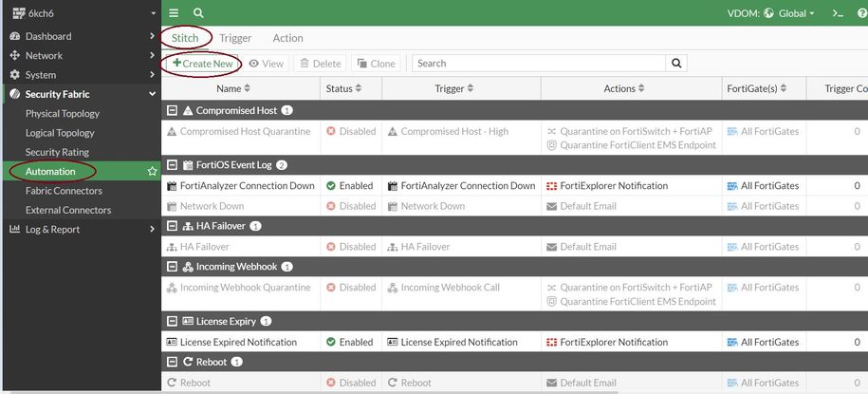Viewport: 868px width, 394px height.
Task: Open External Connectors page
Action: (68, 210)
